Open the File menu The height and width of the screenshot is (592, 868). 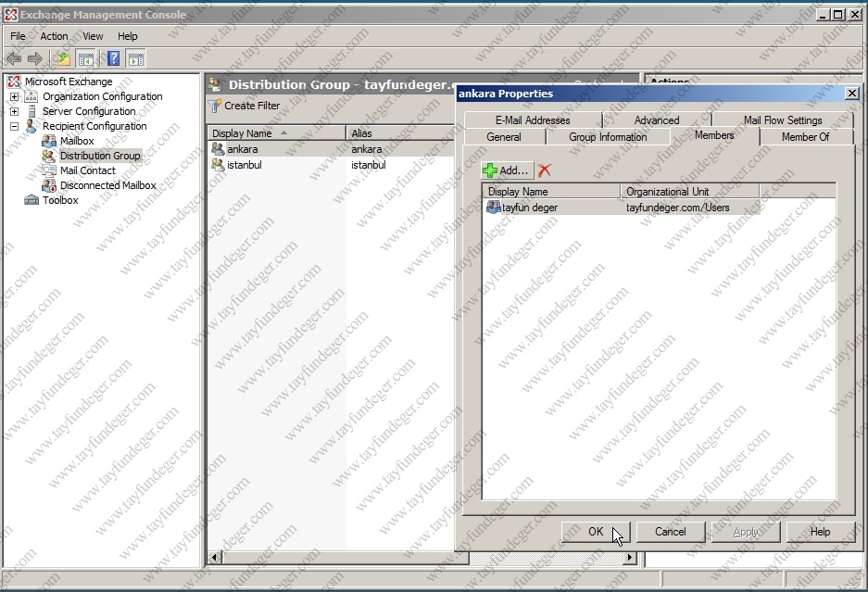click(x=18, y=36)
